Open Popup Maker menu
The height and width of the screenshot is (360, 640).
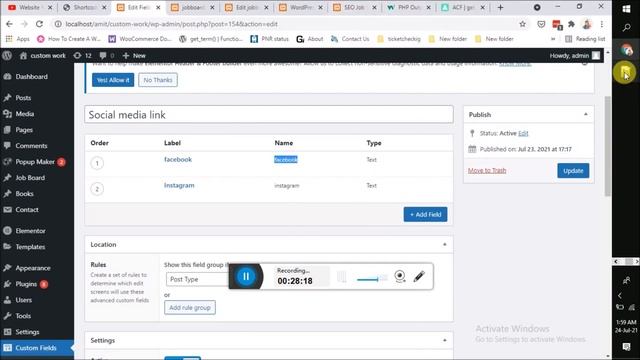35,162
